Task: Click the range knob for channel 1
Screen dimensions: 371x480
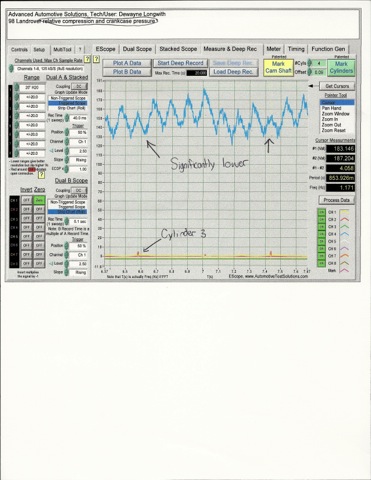Action: click(16, 87)
